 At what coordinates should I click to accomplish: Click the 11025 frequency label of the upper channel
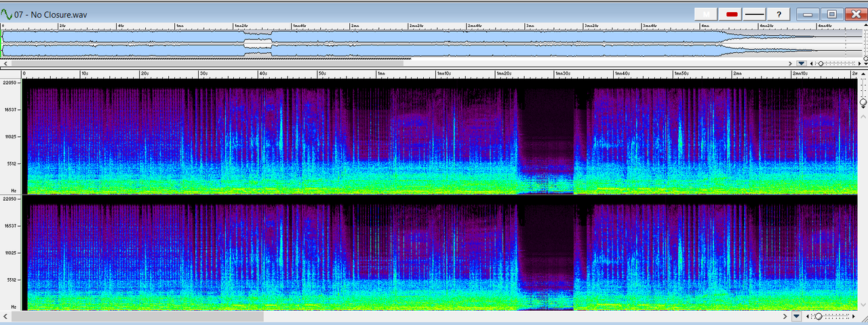tap(11, 136)
